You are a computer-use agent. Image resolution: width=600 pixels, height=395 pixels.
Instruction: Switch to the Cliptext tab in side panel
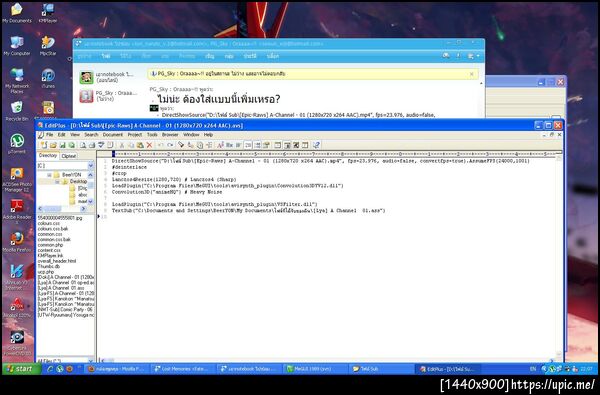(x=68, y=156)
